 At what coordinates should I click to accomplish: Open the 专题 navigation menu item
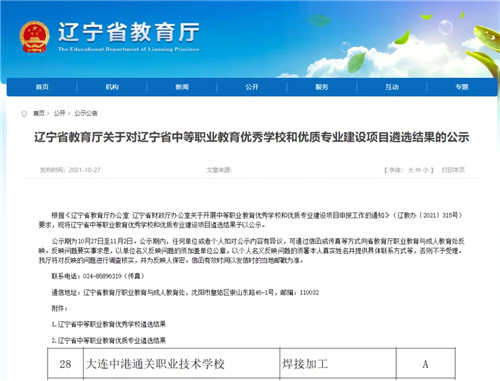(x=462, y=87)
